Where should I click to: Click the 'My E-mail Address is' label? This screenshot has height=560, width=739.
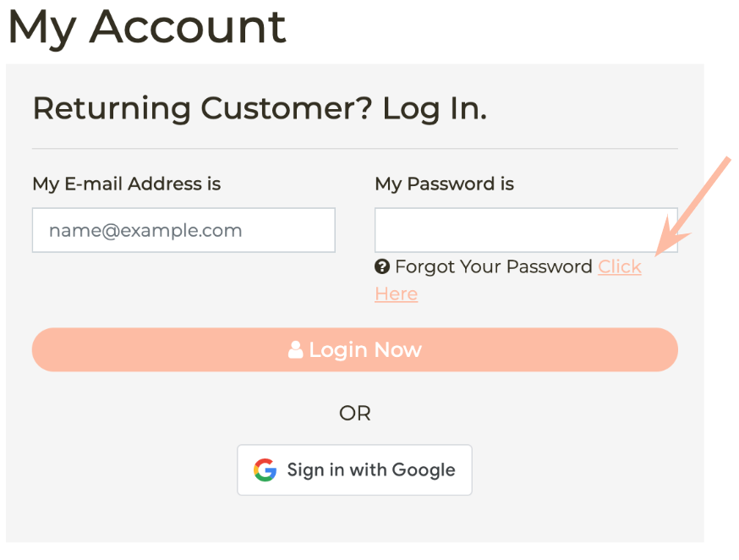click(126, 184)
